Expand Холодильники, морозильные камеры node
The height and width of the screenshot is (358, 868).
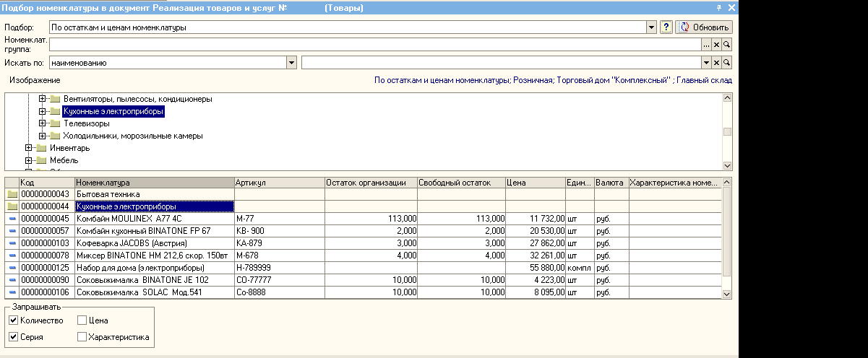[x=43, y=136]
